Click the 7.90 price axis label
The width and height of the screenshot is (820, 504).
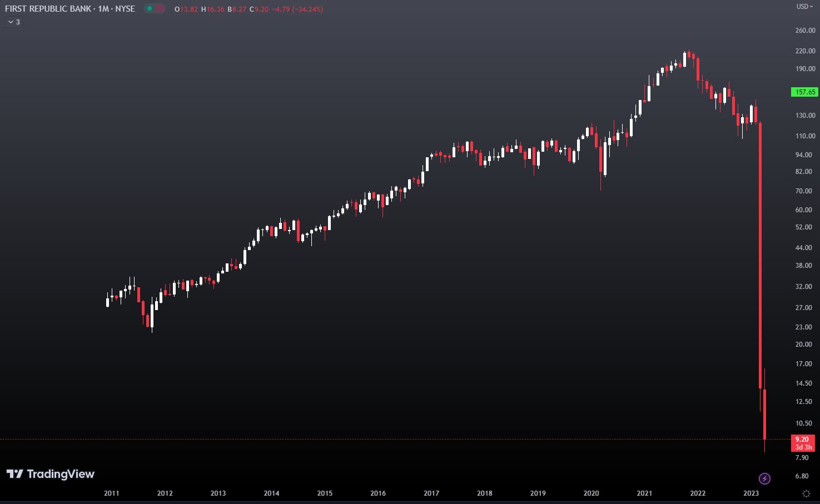tap(802, 458)
